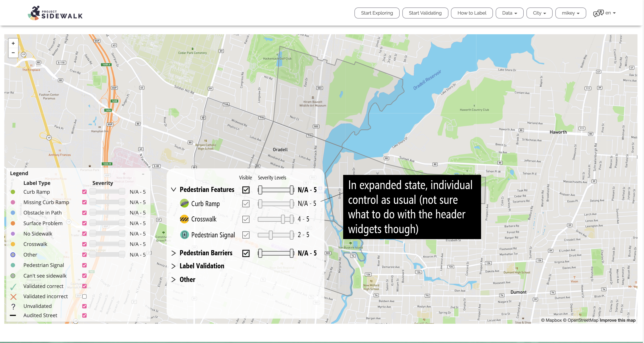644x343 pixels.
Task: Click the striped Crosswalk icon
Action: click(184, 219)
